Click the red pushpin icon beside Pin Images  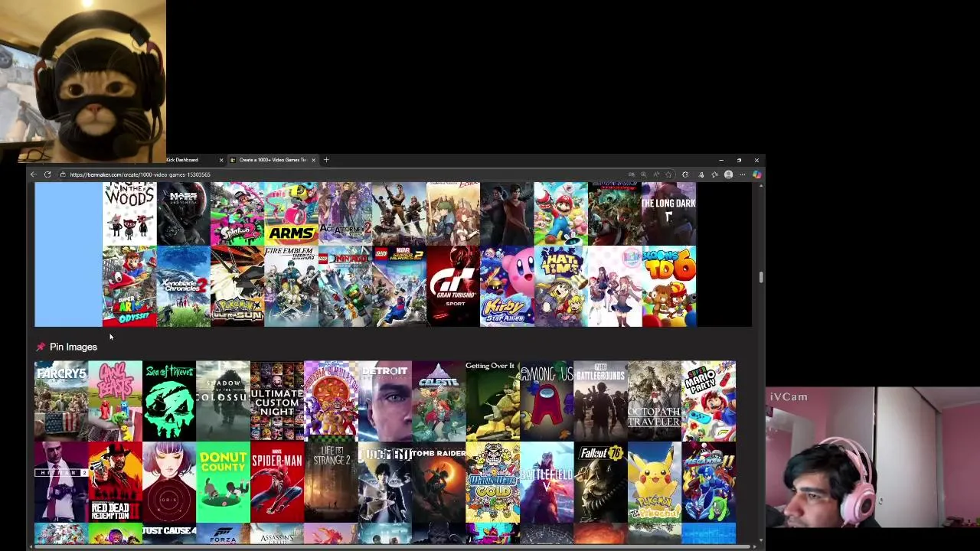point(41,347)
